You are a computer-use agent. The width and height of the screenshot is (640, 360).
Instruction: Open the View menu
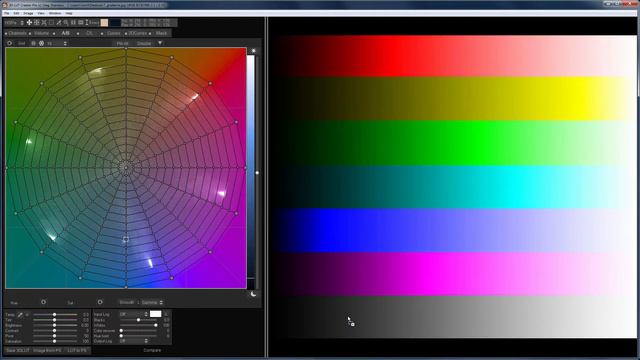[41, 13]
